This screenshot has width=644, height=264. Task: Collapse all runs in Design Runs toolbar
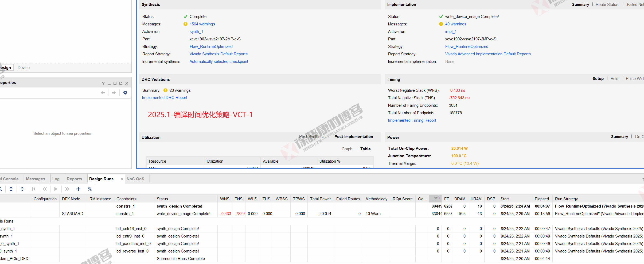pos(11,189)
